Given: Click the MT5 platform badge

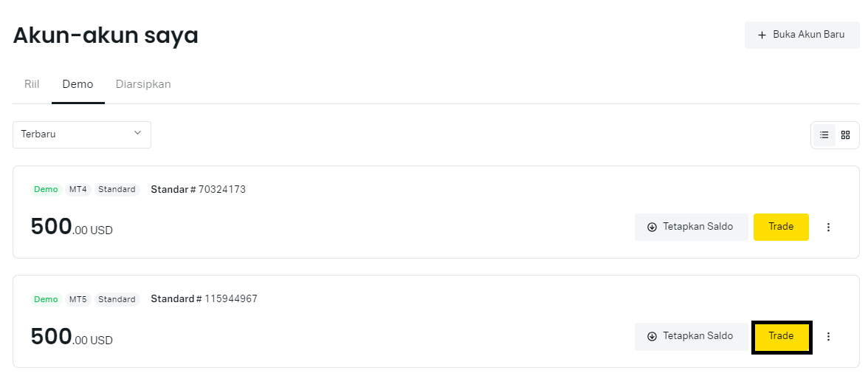Looking at the screenshot, I should [x=78, y=299].
